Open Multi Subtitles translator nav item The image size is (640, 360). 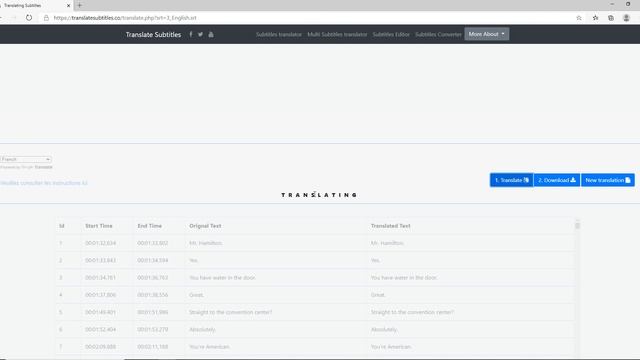[x=337, y=34]
